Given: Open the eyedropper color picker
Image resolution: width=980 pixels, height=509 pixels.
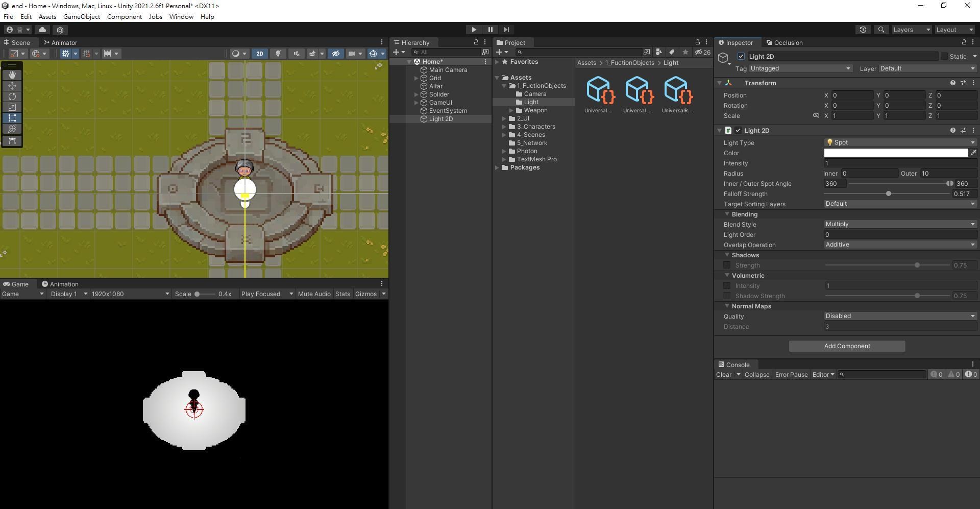Looking at the screenshot, I should click(973, 153).
